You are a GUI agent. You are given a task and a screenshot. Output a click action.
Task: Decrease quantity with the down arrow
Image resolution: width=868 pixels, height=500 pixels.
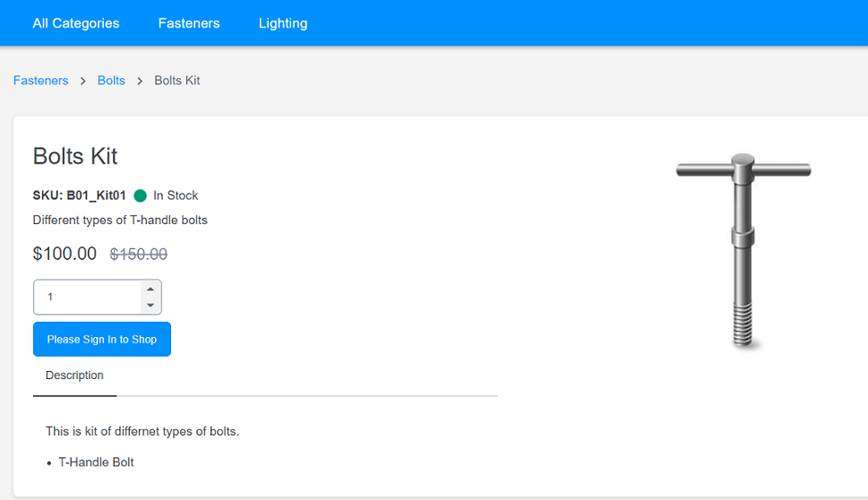[150, 306]
